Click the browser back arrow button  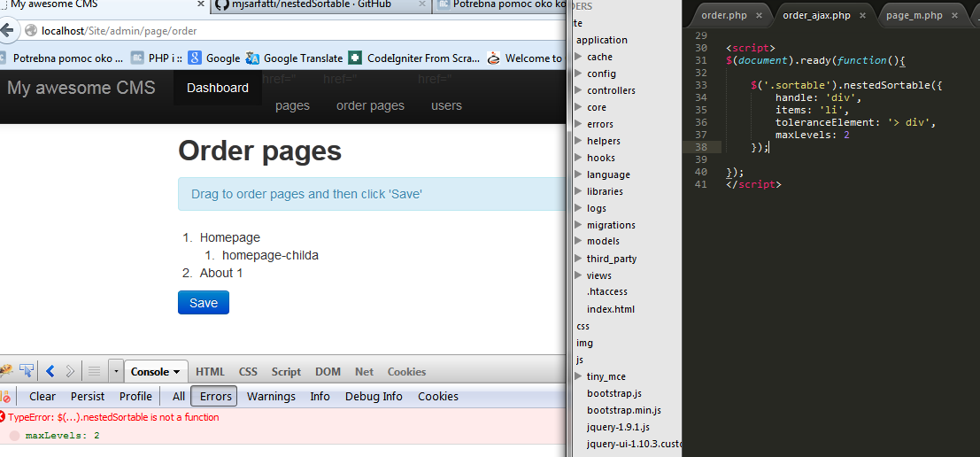tap(6, 30)
